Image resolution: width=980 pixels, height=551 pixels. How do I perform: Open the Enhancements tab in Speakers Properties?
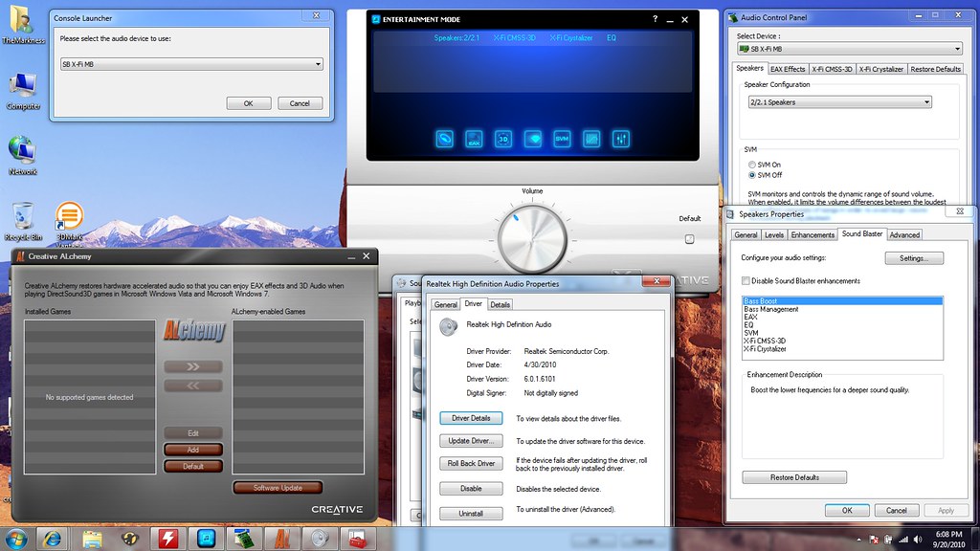[x=813, y=235]
